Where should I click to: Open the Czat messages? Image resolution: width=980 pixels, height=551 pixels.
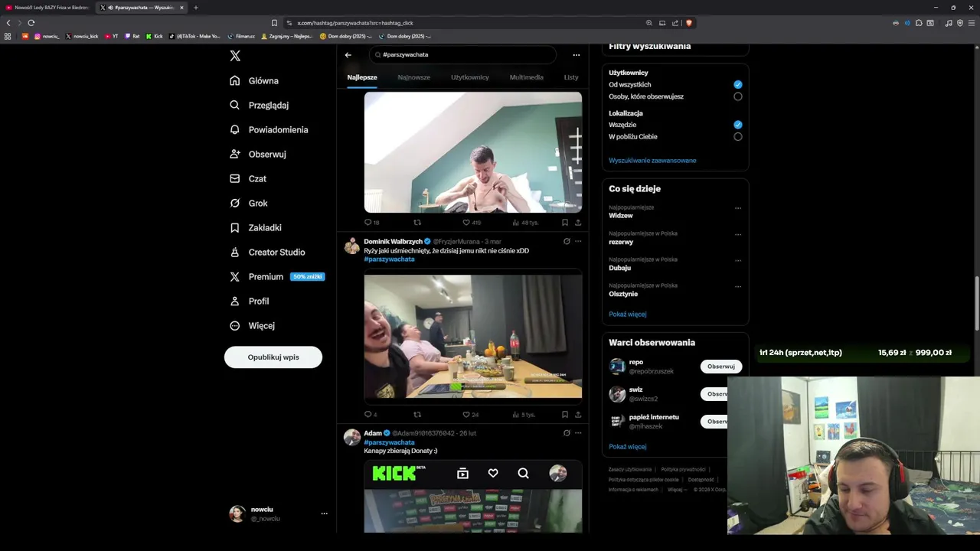pyautogui.click(x=248, y=178)
